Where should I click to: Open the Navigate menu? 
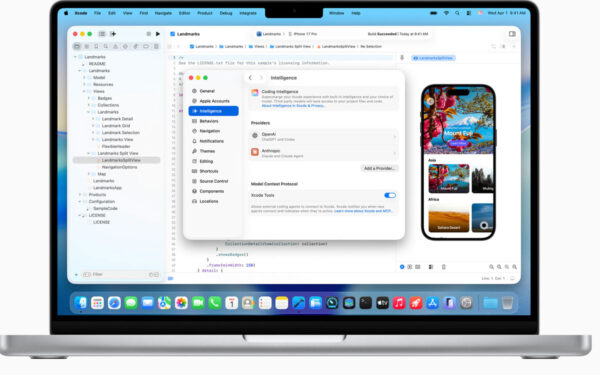pyautogui.click(x=163, y=13)
